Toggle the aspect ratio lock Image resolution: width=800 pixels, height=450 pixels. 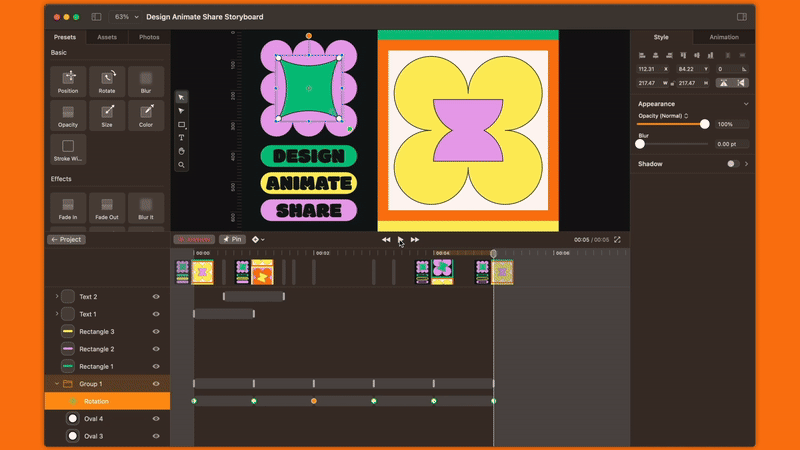click(672, 83)
